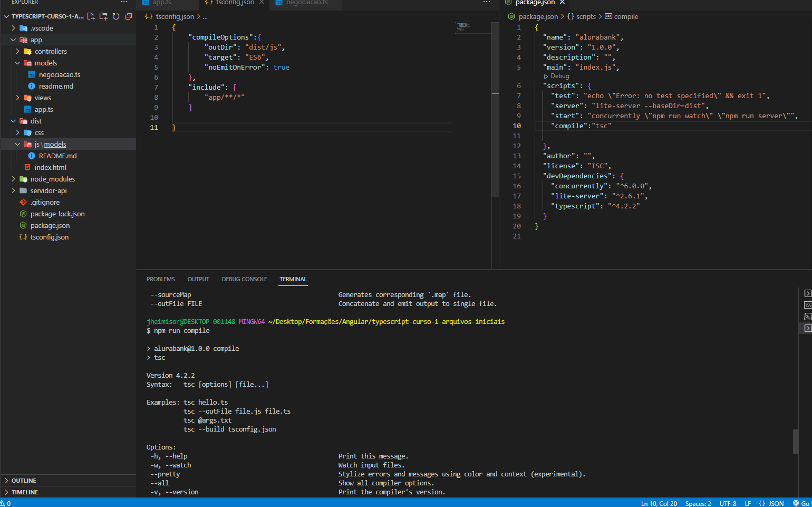Click the Ln 10, Col 20 status indicator
Viewport: 812px width, 507px height.
tap(659, 503)
